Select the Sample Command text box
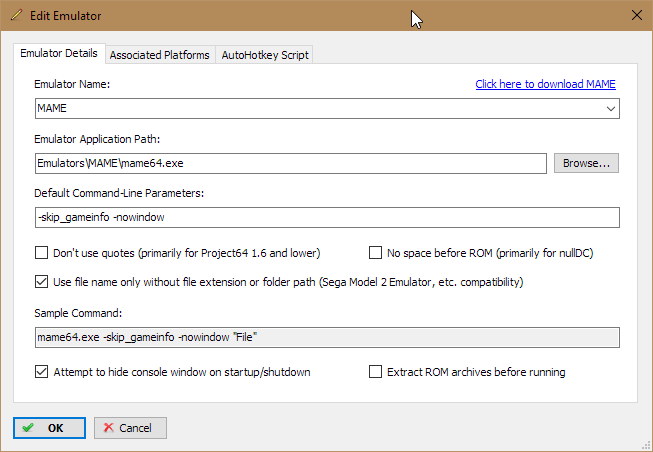 tap(327, 337)
